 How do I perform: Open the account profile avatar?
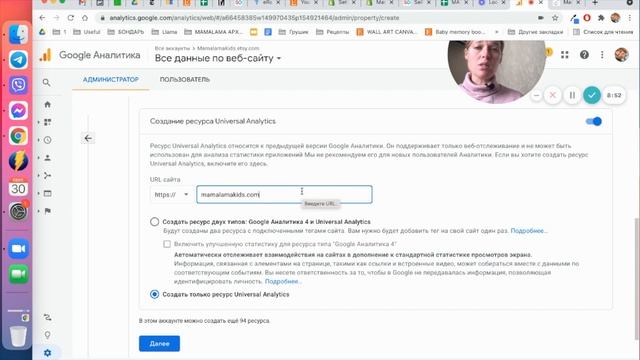coord(621,55)
